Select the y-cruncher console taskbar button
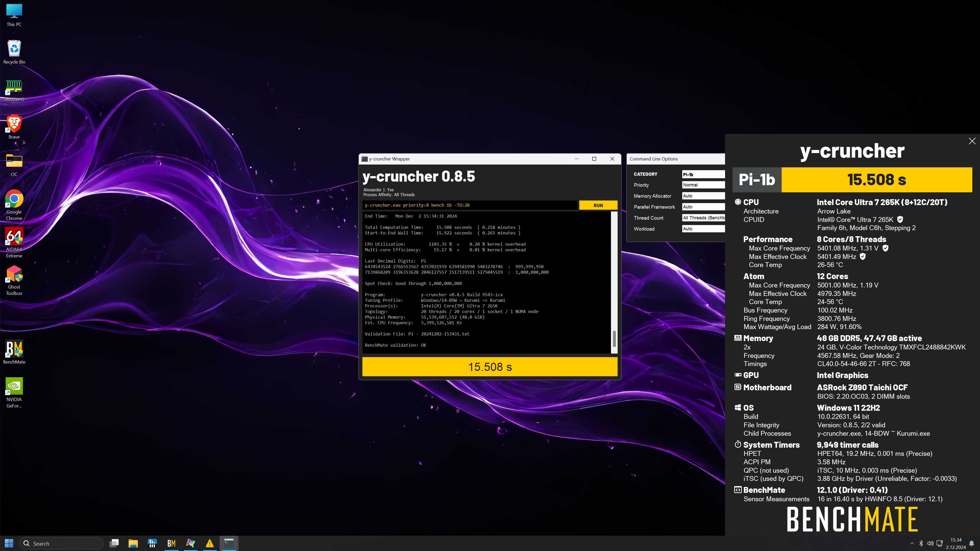Viewport: 980px width, 551px height. pos(229,543)
